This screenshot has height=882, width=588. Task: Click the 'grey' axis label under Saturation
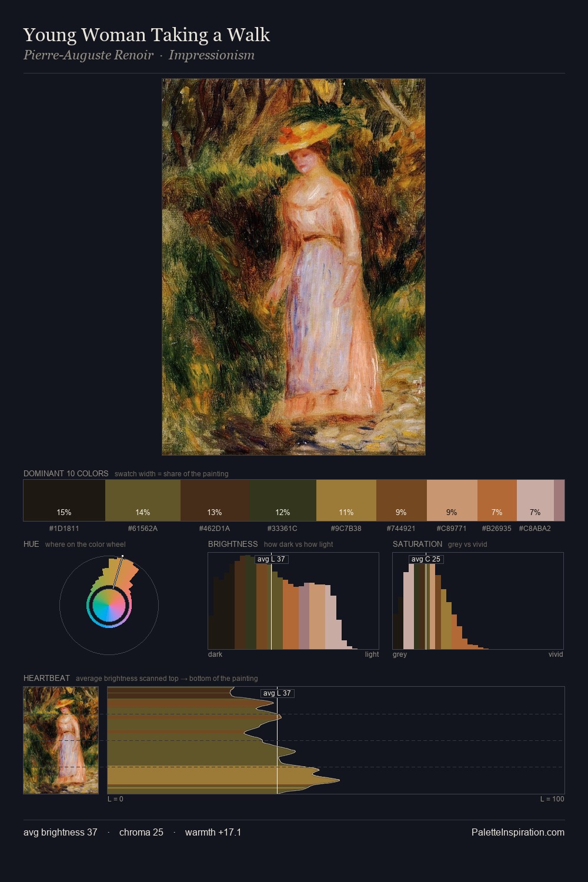pyautogui.click(x=400, y=654)
